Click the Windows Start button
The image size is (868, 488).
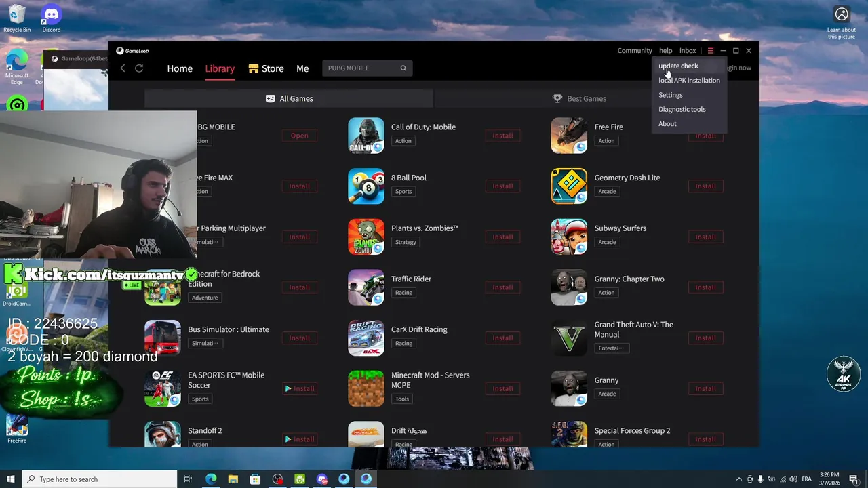click(11, 479)
